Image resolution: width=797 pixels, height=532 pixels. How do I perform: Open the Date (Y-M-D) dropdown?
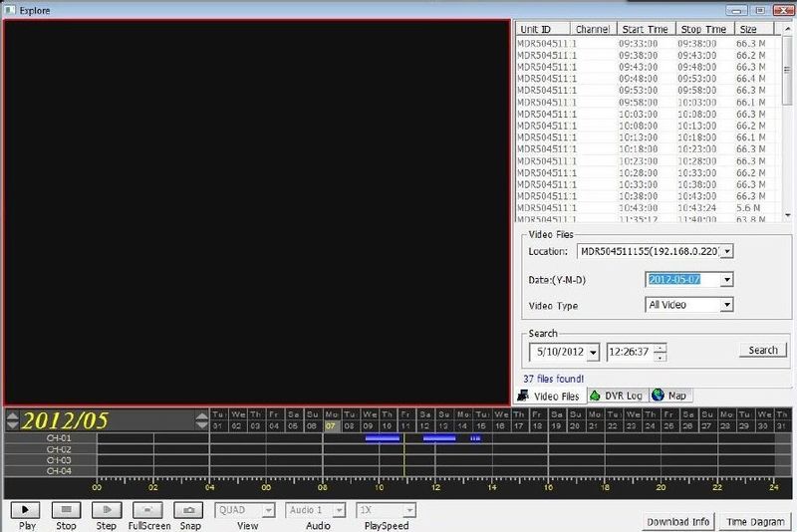pos(726,280)
